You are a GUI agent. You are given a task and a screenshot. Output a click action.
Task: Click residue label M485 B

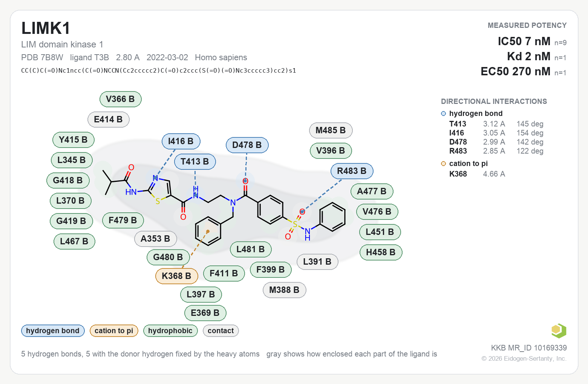pos(331,131)
